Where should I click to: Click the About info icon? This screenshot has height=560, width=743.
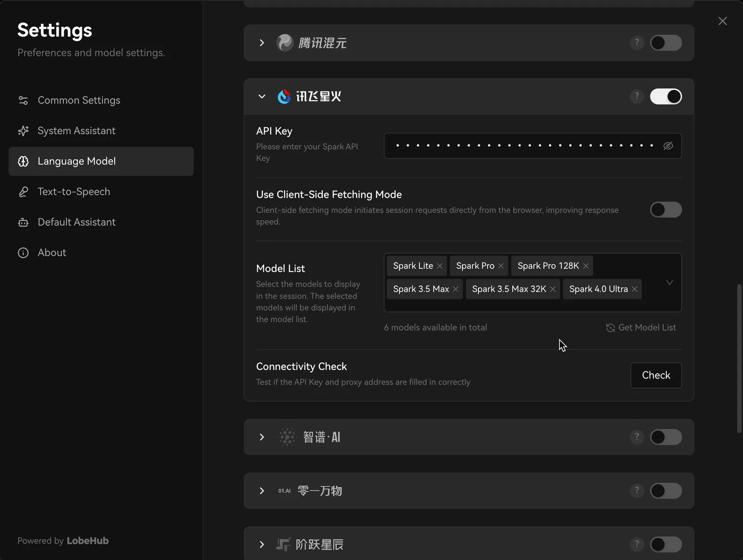(x=23, y=253)
